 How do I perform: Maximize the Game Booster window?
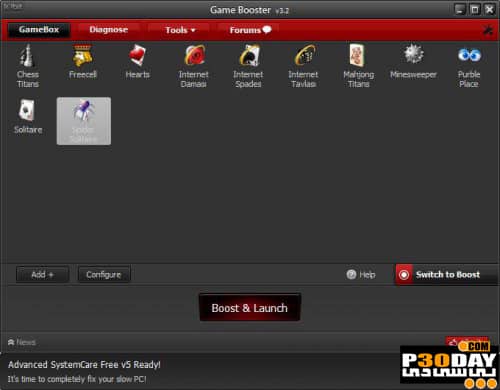point(475,9)
